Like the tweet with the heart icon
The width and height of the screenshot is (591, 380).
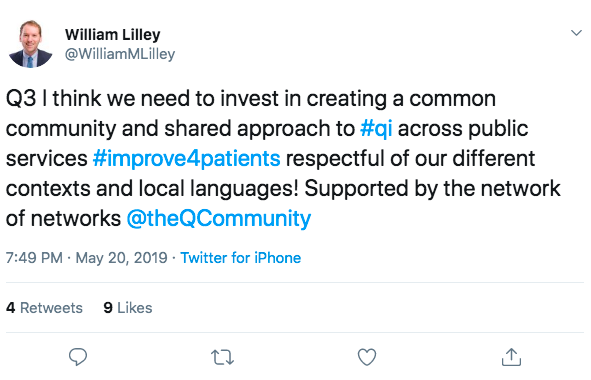tap(367, 357)
